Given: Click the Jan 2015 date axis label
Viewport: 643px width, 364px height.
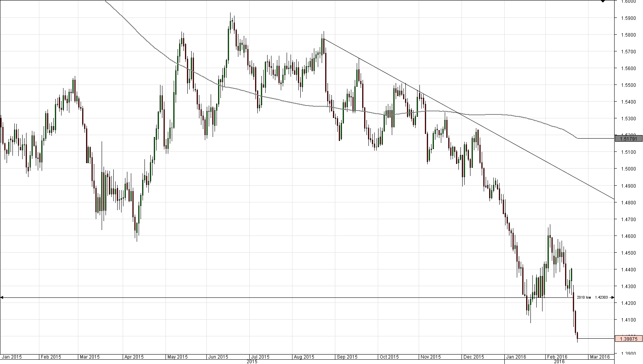Looking at the screenshot, I should click(12, 357).
